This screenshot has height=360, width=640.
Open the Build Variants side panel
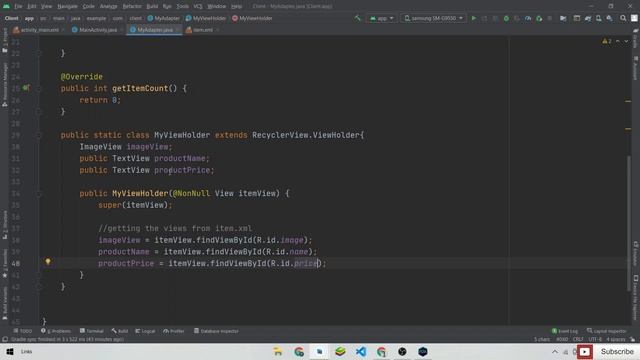(4, 303)
